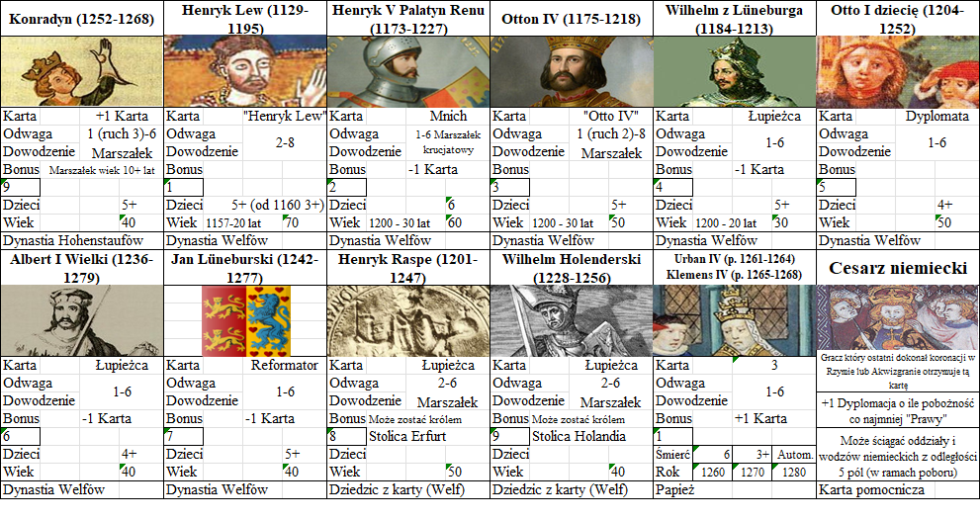The height and width of the screenshot is (520, 980).
Task: Select the Rok value 1260 cell
Action: (712, 473)
